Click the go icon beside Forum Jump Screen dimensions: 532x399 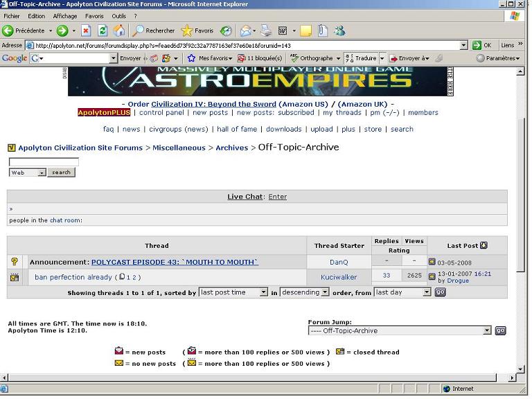pyautogui.click(x=500, y=331)
